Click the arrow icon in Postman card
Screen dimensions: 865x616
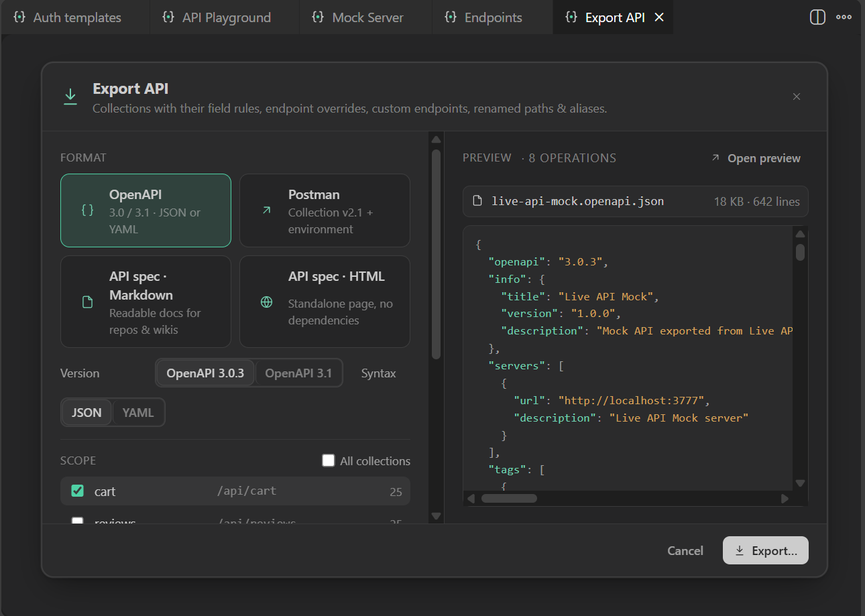[266, 210]
